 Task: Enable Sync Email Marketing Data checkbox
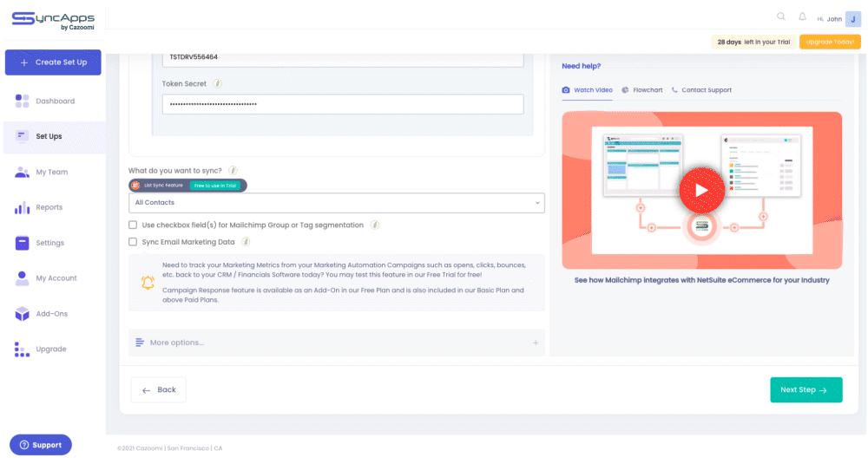[133, 242]
